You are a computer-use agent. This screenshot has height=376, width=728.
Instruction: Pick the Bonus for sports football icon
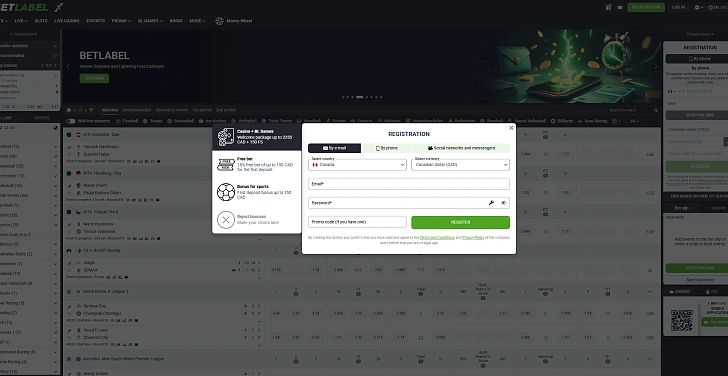[226, 192]
